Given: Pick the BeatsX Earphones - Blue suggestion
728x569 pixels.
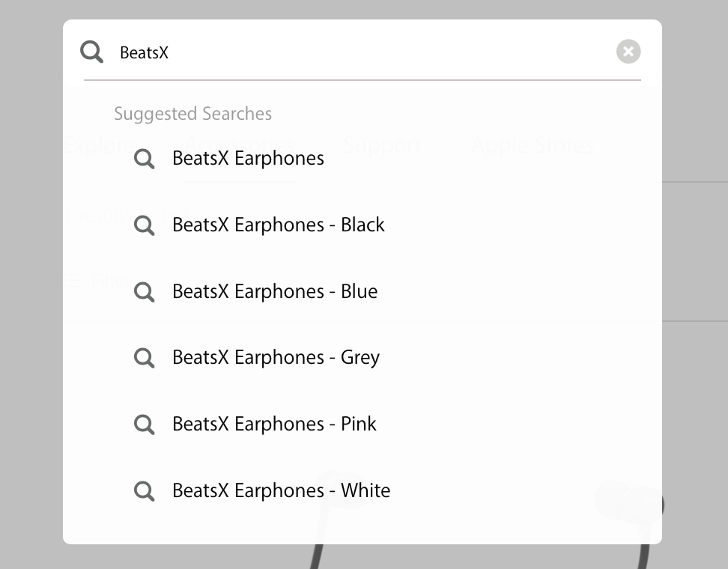Looking at the screenshot, I should pyautogui.click(x=275, y=291).
